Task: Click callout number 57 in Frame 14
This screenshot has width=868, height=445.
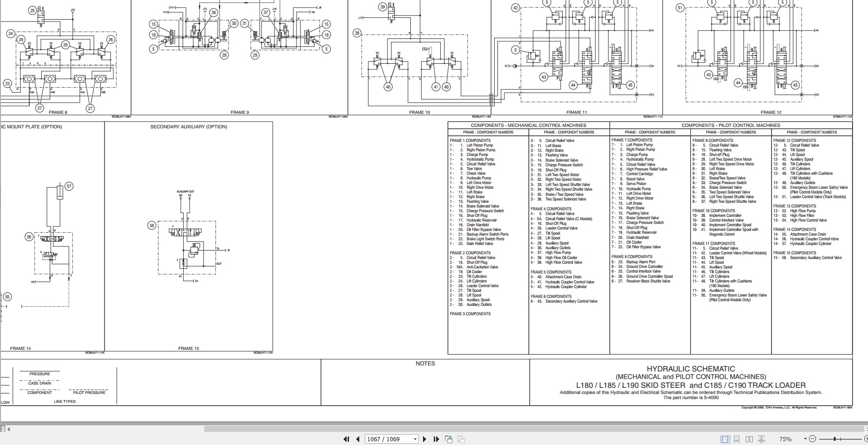Action: tap(69, 186)
